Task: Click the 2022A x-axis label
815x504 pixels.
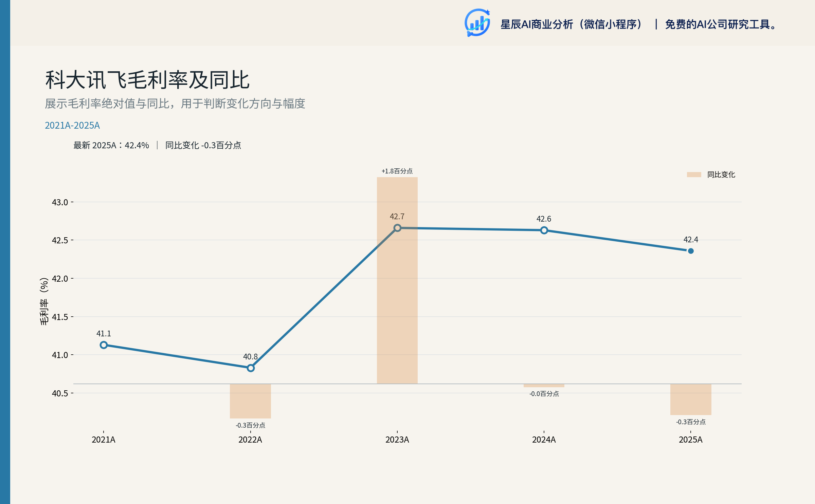Action: [250, 440]
